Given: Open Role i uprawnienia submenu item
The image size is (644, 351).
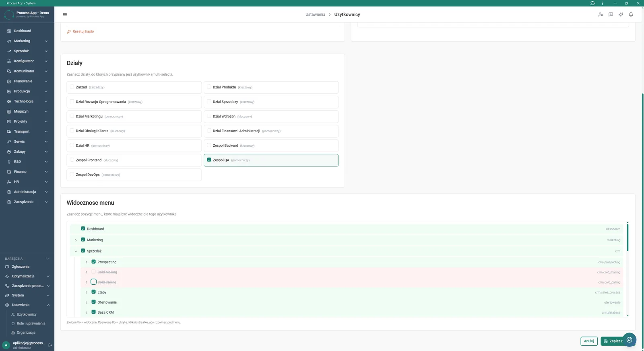Looking at the screenshot, I should [31, 323].
